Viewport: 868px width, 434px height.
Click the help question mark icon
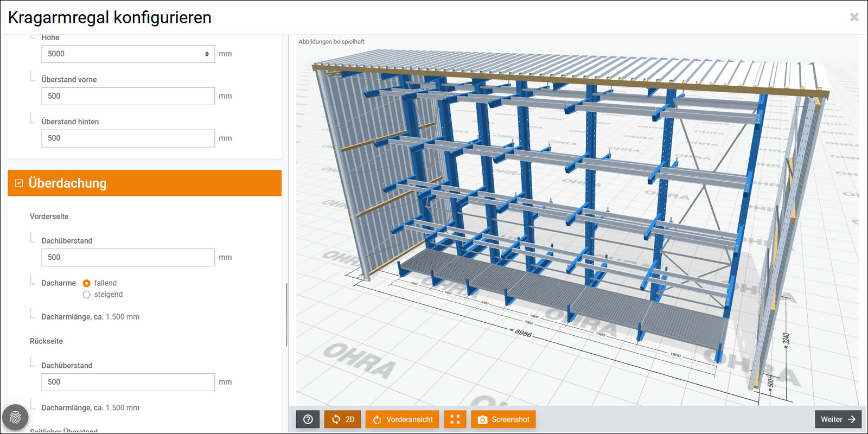point(308,419)
